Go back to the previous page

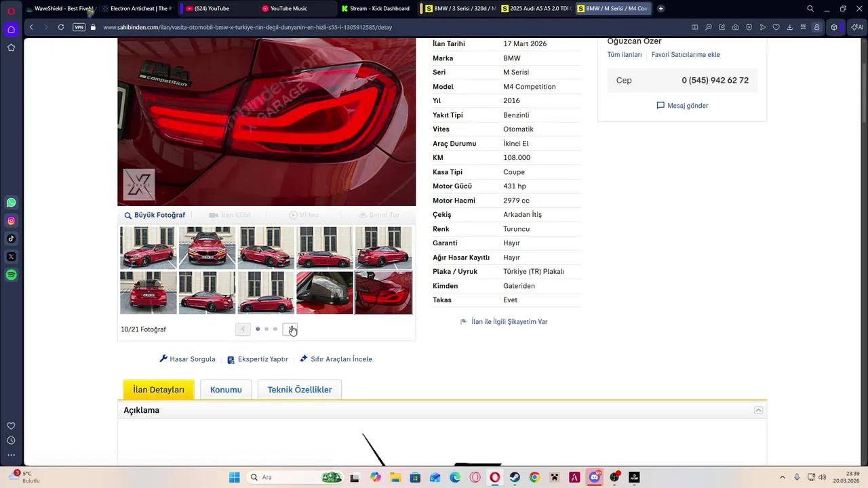coord(31,27)
